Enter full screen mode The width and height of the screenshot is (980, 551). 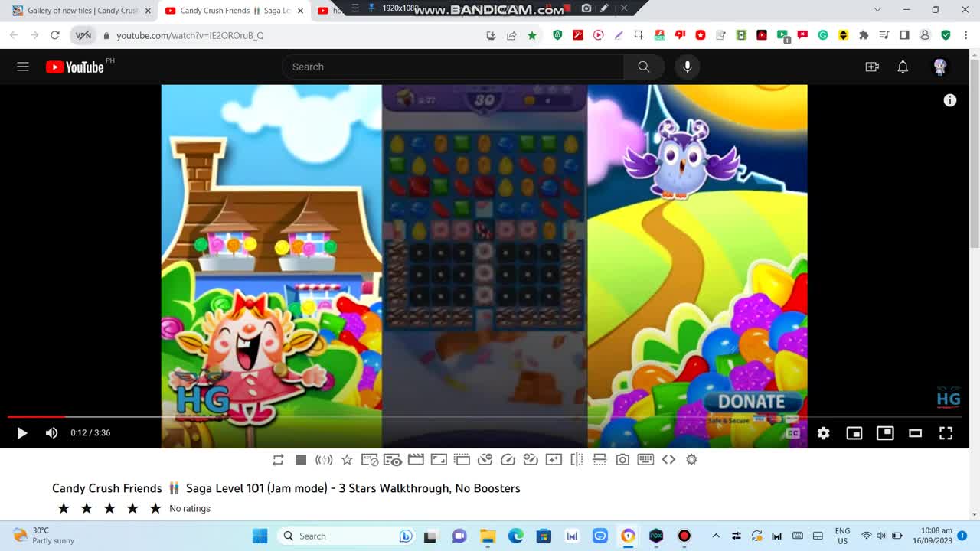click(x=946, y=433)
